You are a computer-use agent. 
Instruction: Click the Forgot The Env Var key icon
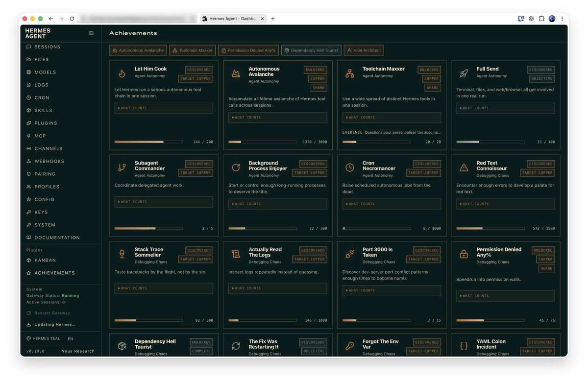tap(350, 346)
